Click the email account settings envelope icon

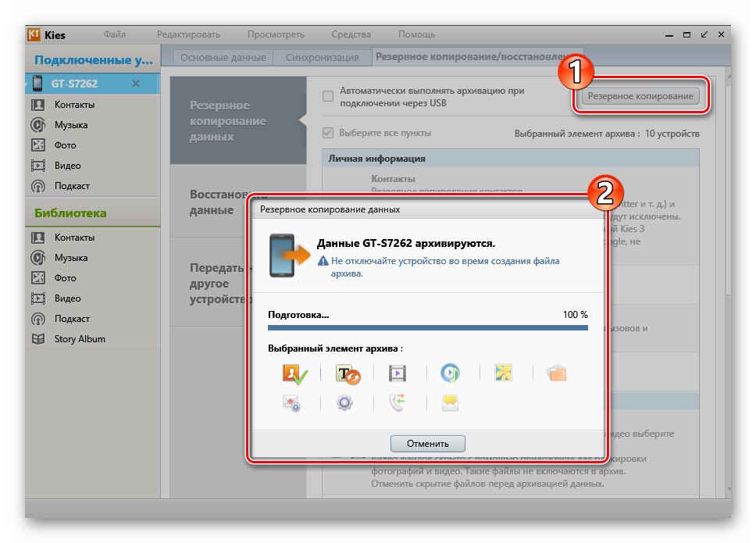(x=291, y=402)
